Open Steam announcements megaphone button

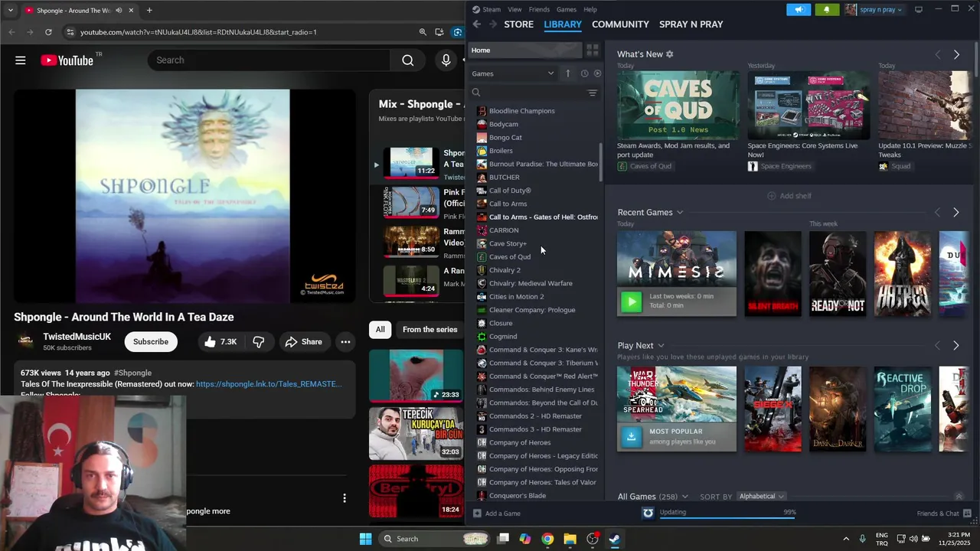pos(799,10)
